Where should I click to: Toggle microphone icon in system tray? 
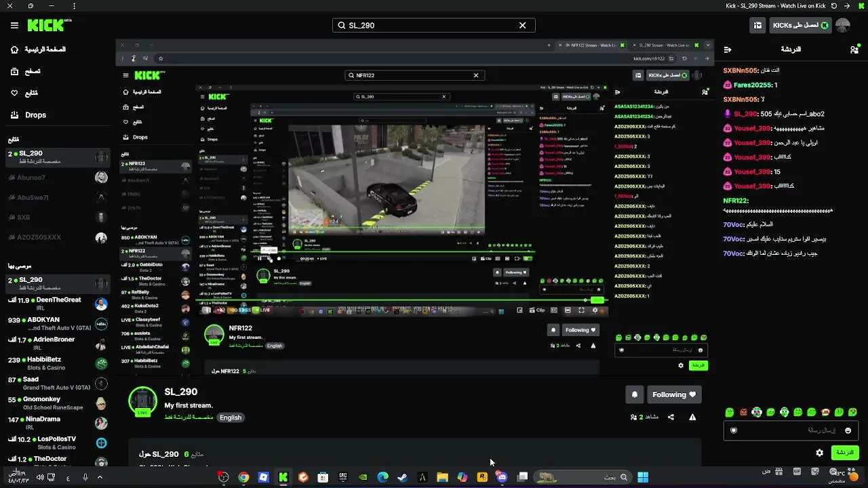pyautogui.click(x=85, y=477)
